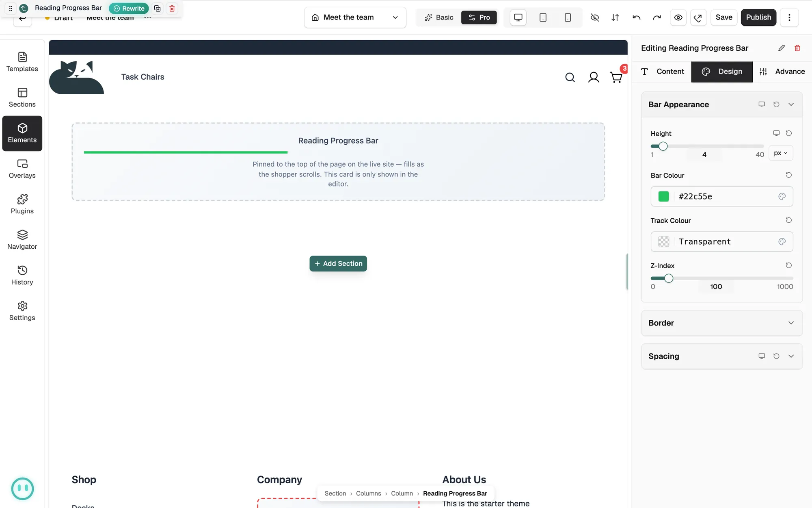Screen dimensions: 812x508
Task: Open the Navigator panel
Action: pos(22,240)
